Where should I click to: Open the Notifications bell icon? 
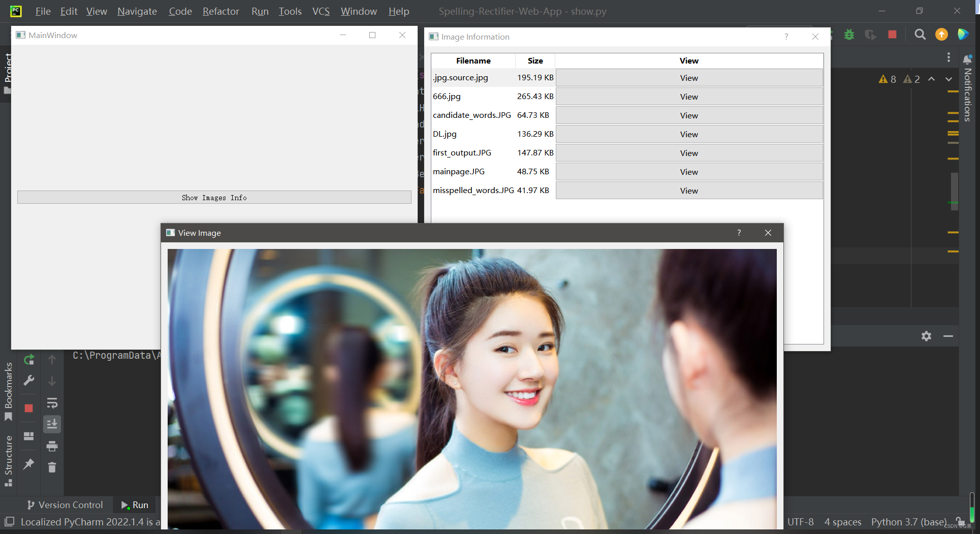tap(967, 59)
